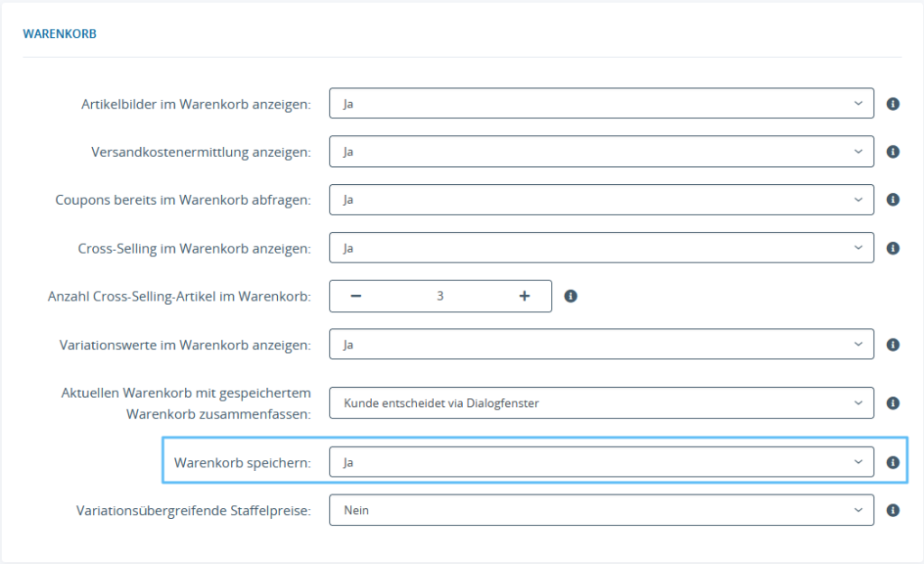Image resolution: width=924 pixels, height=564 pixels.
Task: Click info icon for Variationsübergreifende Staffelpreise
Action: point(892,509)
